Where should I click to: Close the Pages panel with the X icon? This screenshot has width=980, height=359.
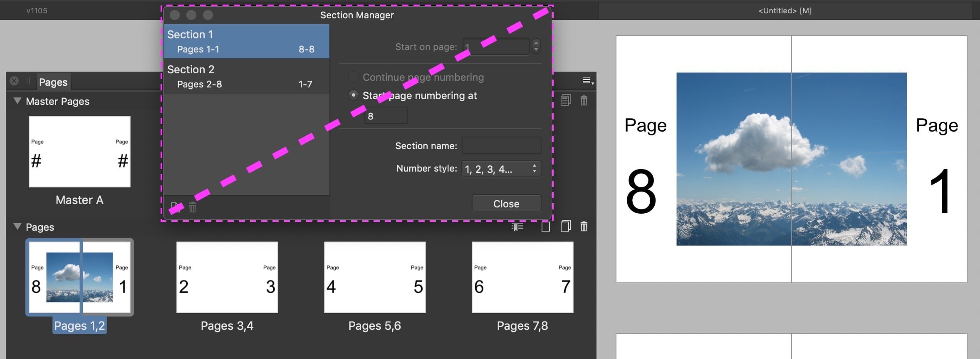pyautogui.click(x=14, y=81)
